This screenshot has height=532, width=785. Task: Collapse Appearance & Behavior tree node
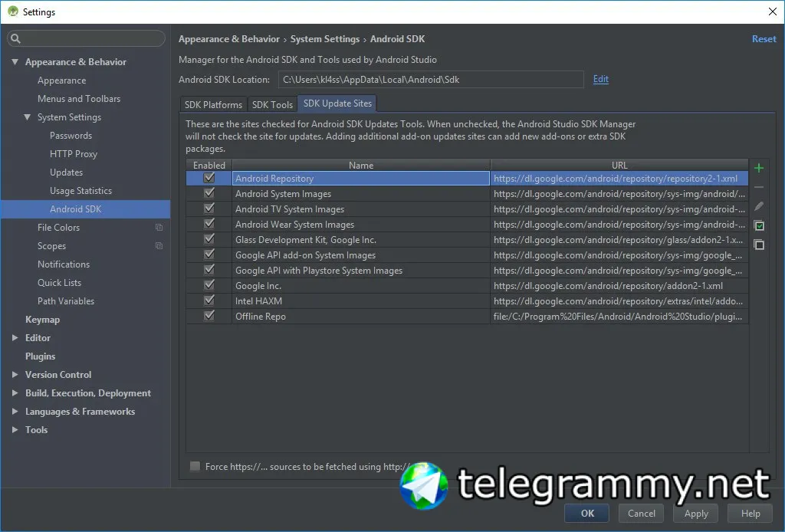coord(15,61)
